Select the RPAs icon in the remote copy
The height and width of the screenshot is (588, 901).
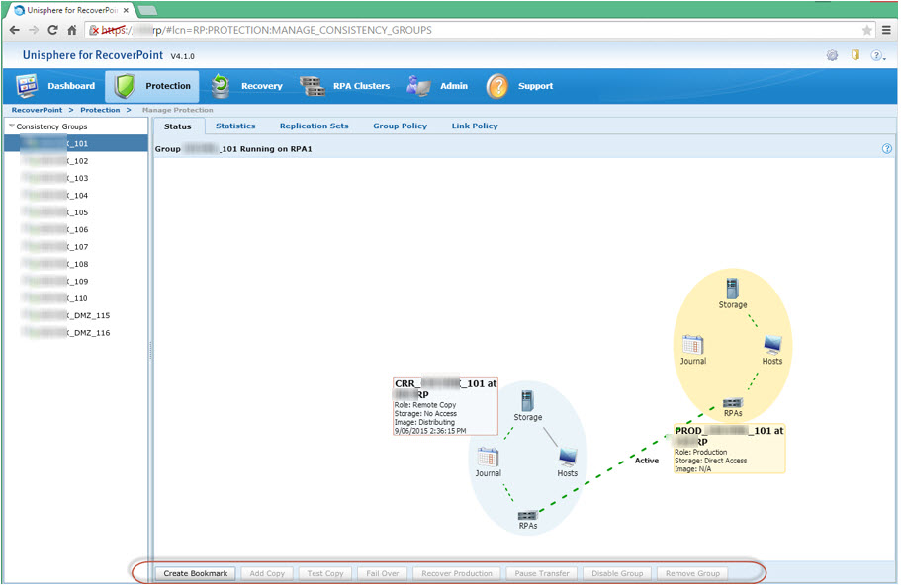[527, 513]
